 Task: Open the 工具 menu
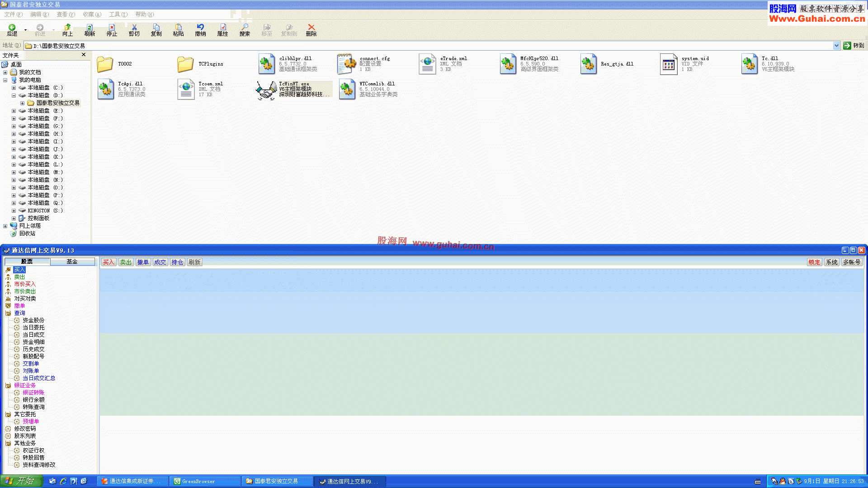118,14
